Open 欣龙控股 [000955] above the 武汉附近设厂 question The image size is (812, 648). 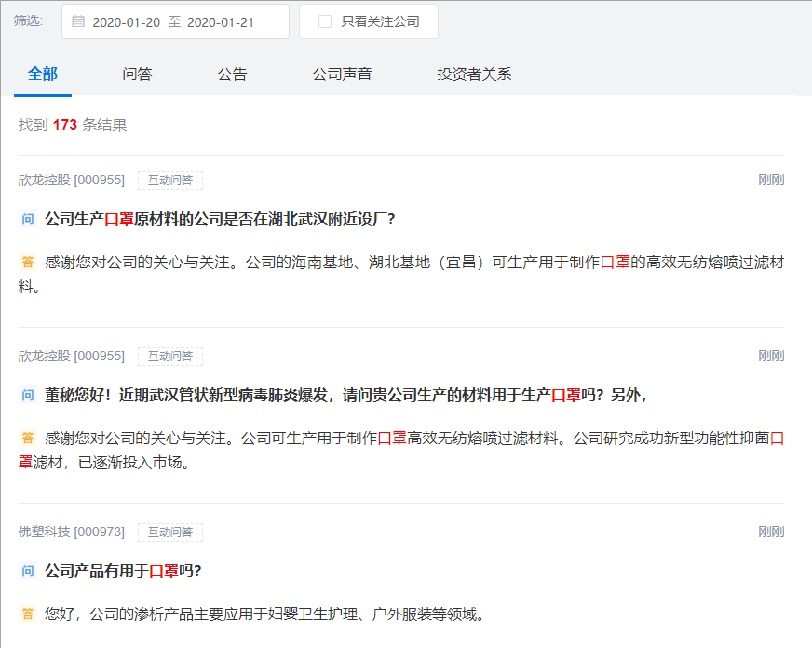(72, 180)
